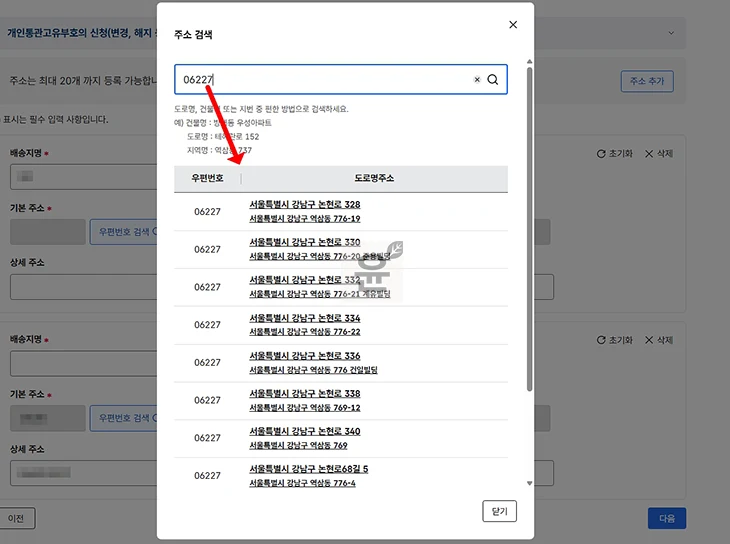Select address 서울특별시 강남구 논현로 334

coord(304,318)
